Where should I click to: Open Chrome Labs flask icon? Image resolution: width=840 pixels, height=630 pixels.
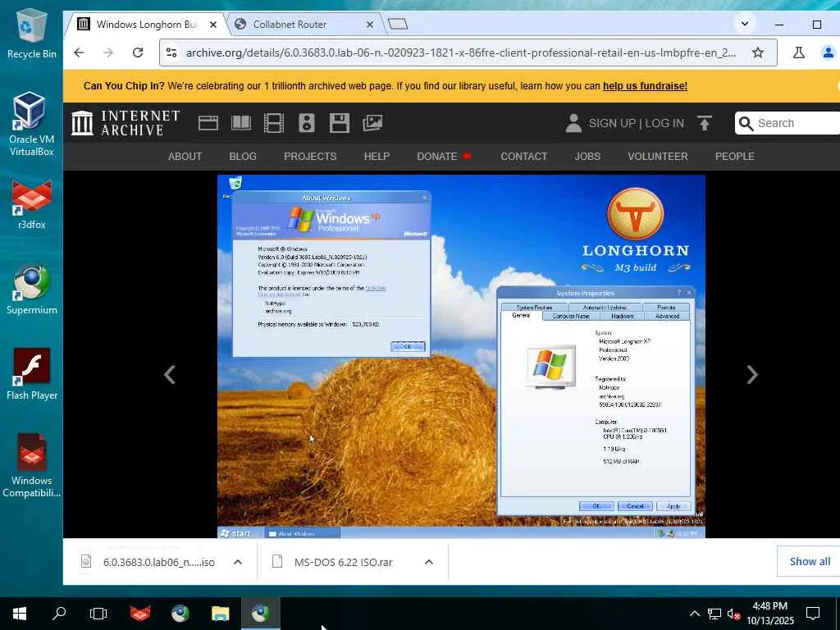[x=798, y=52]
